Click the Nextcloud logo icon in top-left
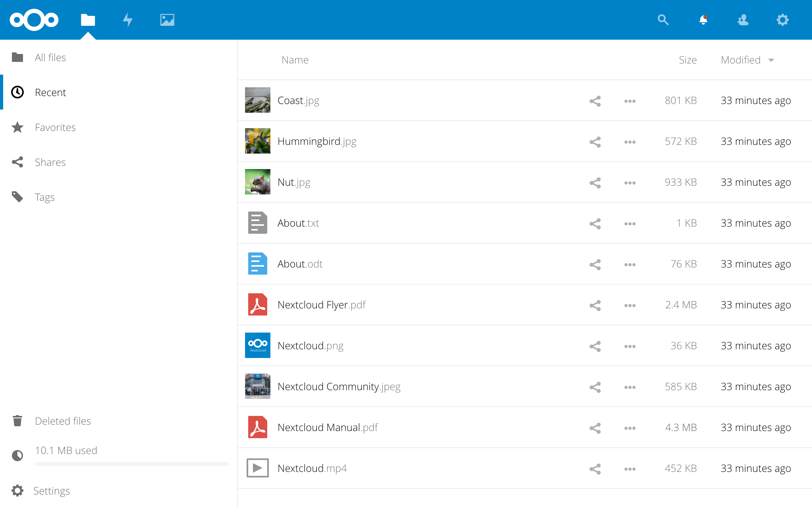The image size is (812, 508). point(34,19)
